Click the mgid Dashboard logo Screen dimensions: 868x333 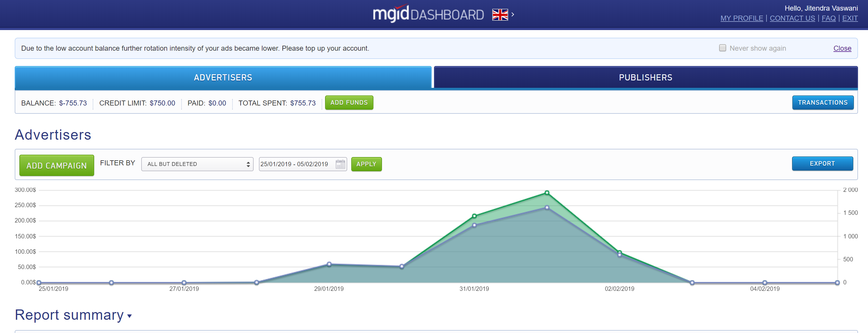[x=428, y=14]
